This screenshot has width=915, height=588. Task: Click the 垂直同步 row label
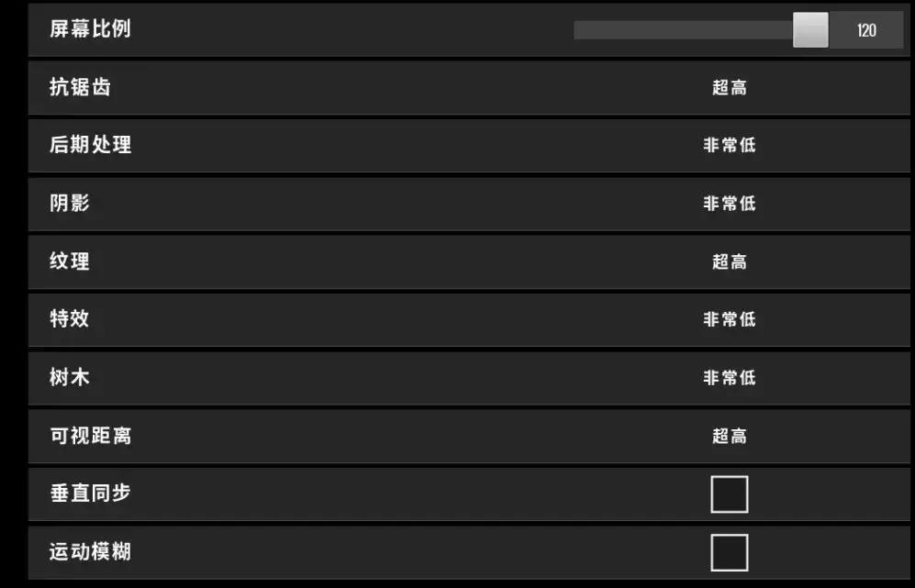(x=91, y=494)
